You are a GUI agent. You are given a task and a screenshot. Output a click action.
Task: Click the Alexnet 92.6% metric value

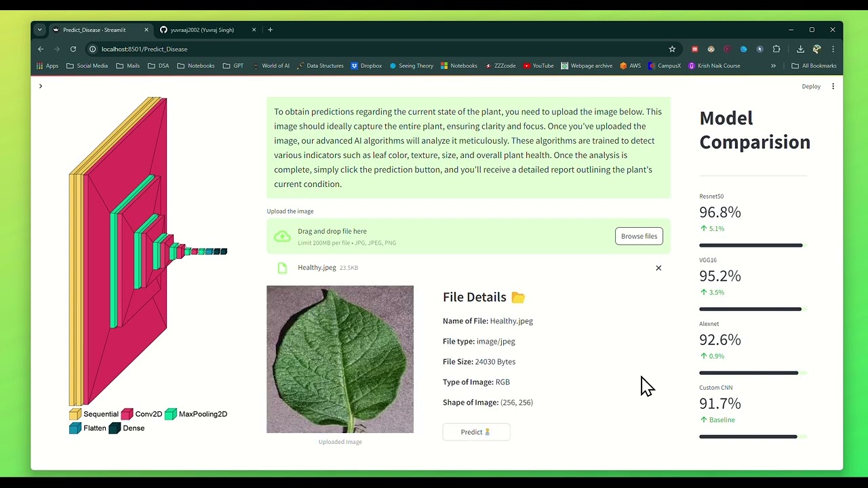click(x=720, y=340)
